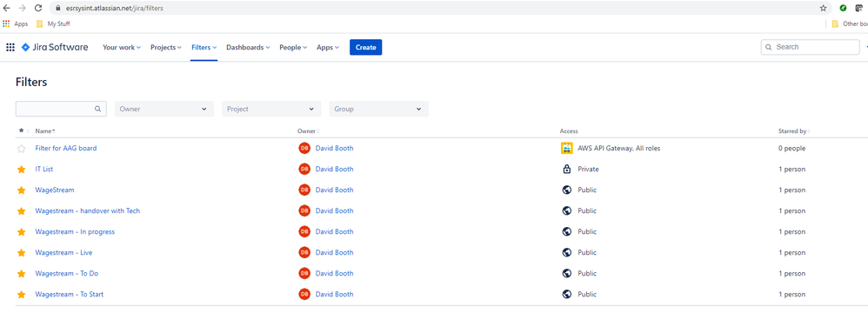Sort by the Starred by column header
The width and height of the screenshot is (868, 320).
[794, 131]
